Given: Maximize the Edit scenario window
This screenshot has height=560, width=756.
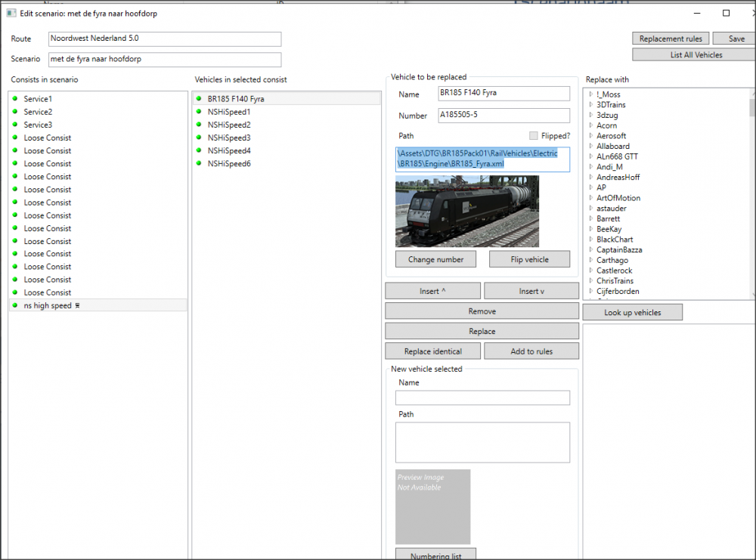Looking at the screenshot, I should [726, 13].
